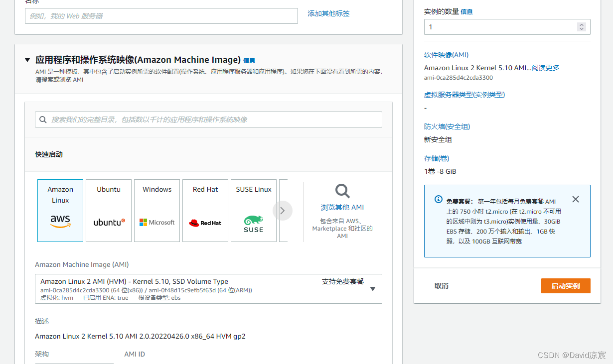The width and height of the screenshot is (613, 364).
Task: Focus the AMI catalog search field
Action: [208, 120]
